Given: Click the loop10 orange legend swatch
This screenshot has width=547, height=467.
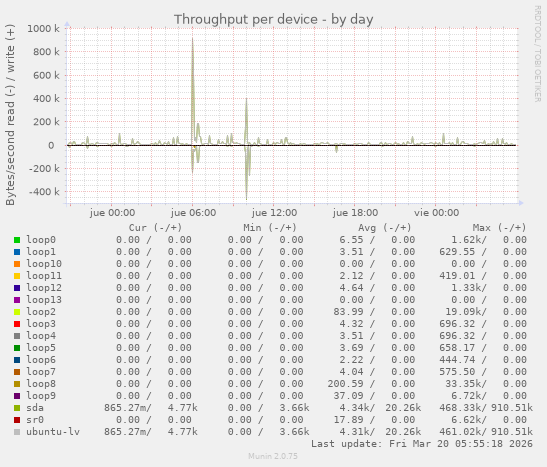Looking at the screenshot, I should coord(17,264).
